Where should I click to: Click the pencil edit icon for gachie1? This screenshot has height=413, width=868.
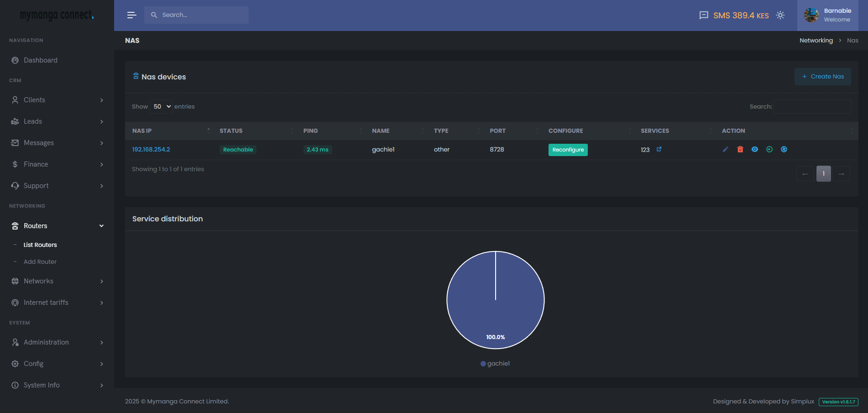725,150
